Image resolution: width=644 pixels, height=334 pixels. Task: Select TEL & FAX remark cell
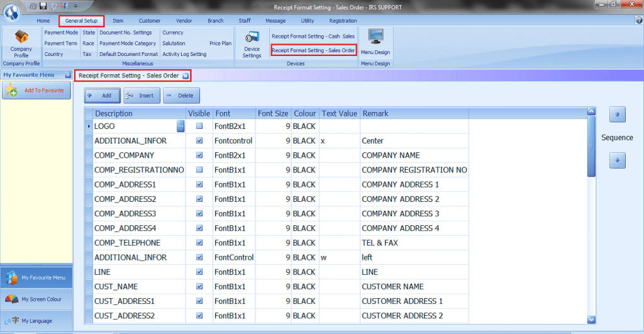tap(414, 243)
